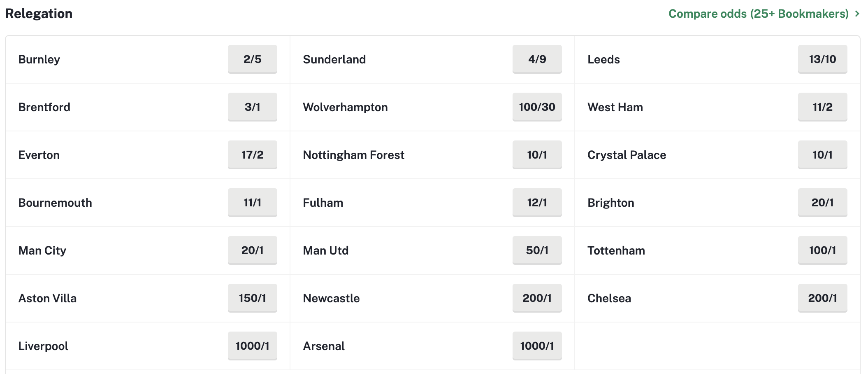
Task: Pick Fulham 12/1 relegation odds
Action: 537,203
